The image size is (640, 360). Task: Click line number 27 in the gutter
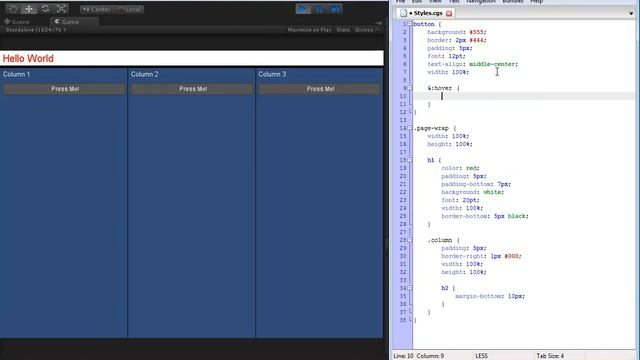point(403,232)
